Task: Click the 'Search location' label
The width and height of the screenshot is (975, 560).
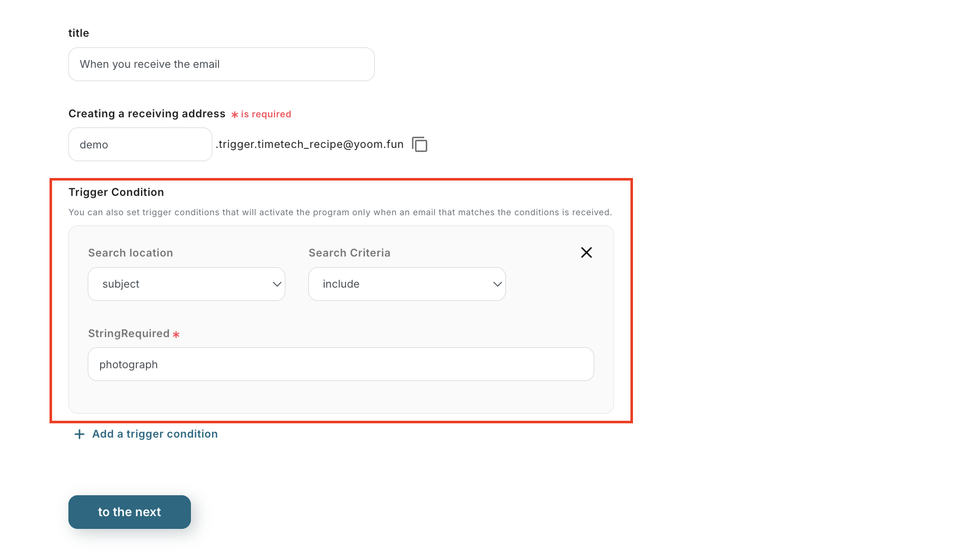Action: tap(130, 253)
